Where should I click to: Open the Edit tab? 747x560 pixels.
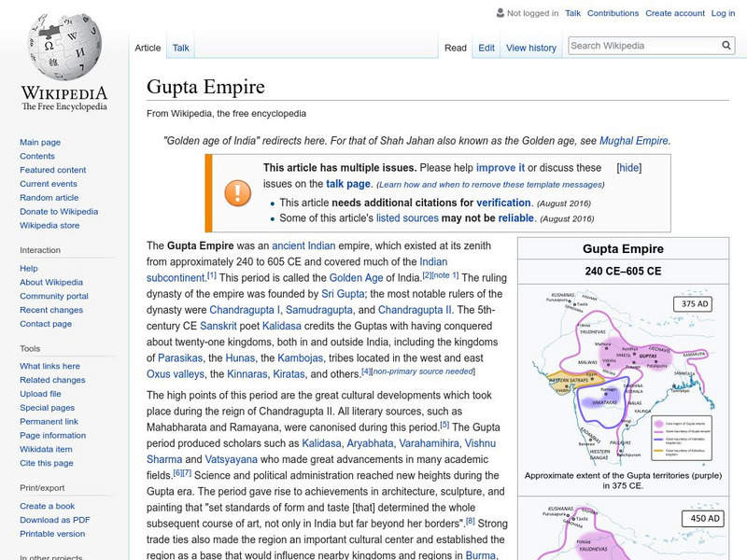point(486,48)
